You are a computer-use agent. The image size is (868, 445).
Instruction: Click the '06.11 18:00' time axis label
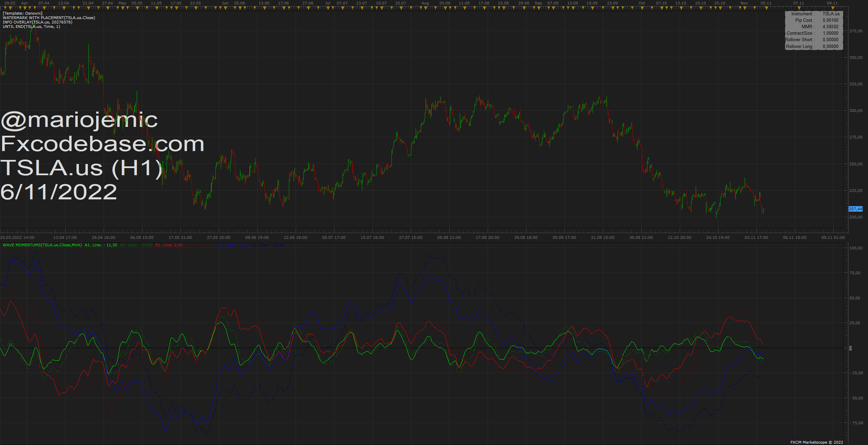pos(795,237)
